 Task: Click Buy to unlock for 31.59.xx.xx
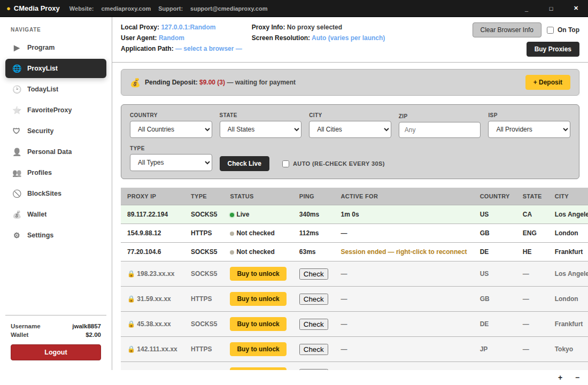pos(258,299)
